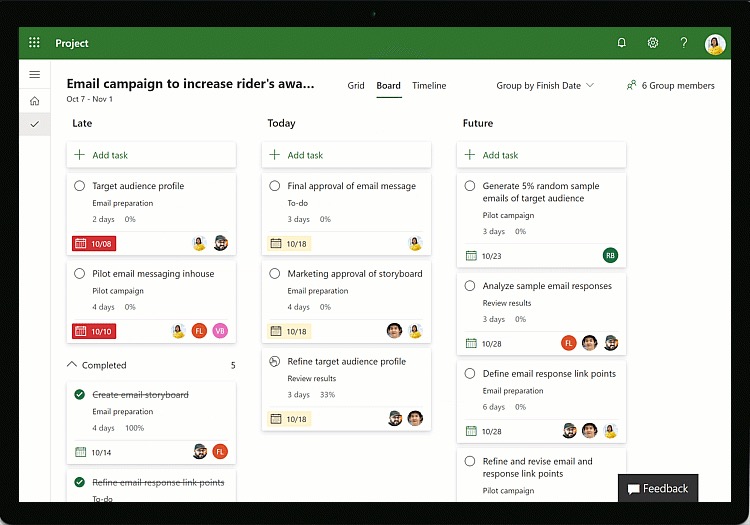
Task: Click 33% on Refine target audience card
Action: click(328, 394)
